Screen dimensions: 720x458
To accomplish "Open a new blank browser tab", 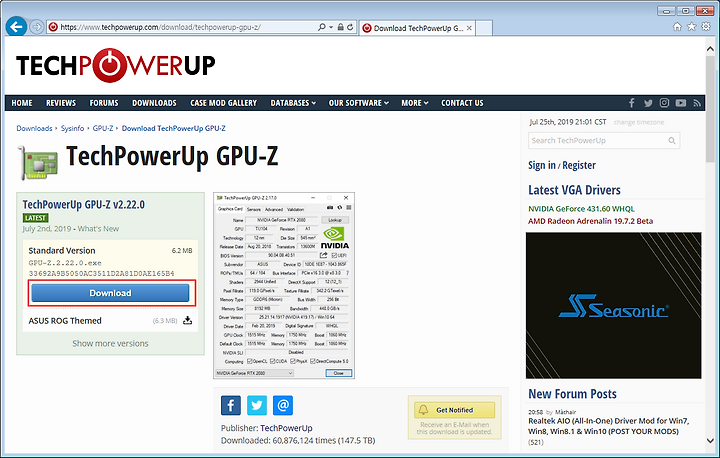I will click(x=484, y=28).
